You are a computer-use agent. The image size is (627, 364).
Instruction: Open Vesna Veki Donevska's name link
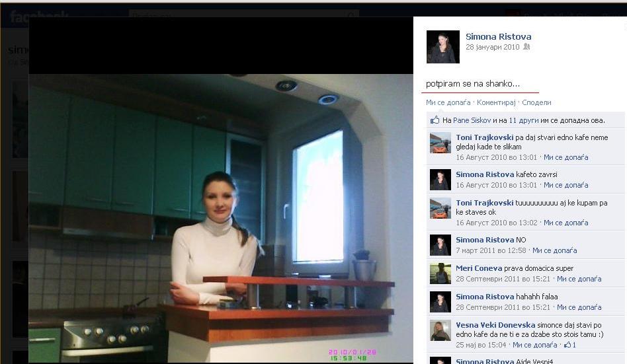pyautogui.click(x=495, y=326)
